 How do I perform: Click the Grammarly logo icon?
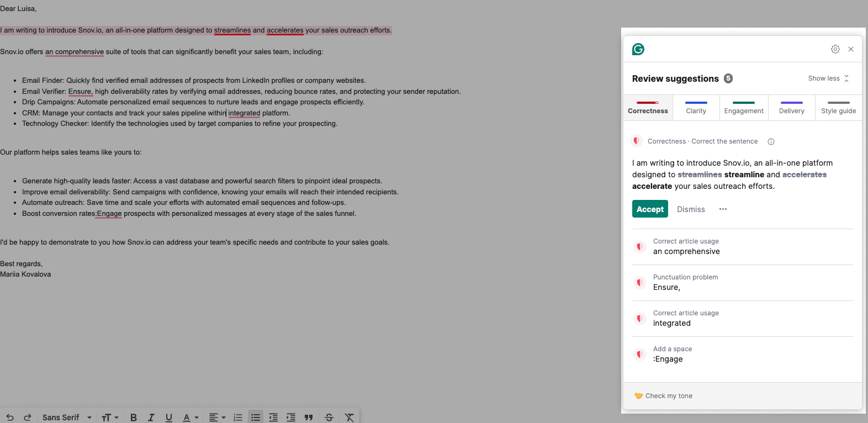(x=638, y=49)
